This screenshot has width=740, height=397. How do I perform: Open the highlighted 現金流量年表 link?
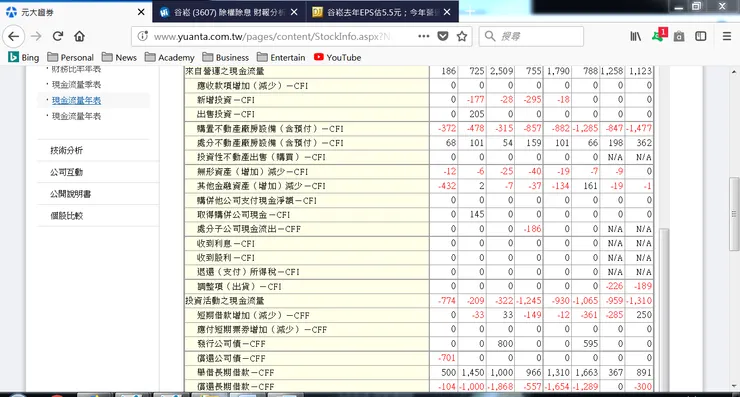pos(76,100)
